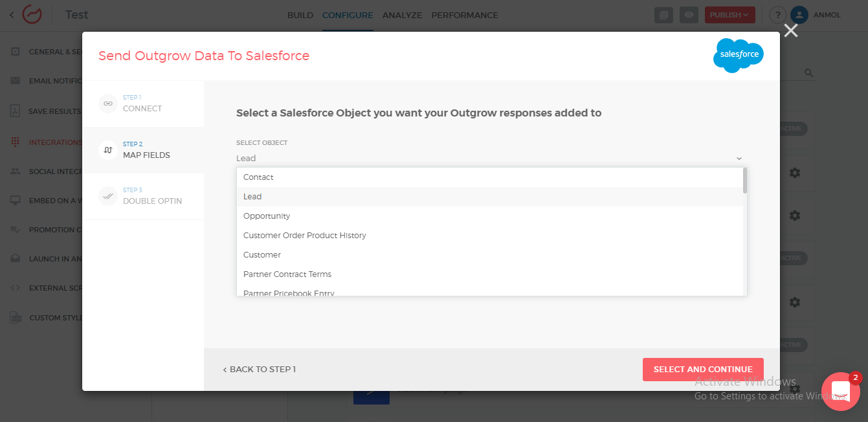This screenshot has height=422, width=868.
Task: Choose Customer from the object list
Action: pyautogui.click(x=491, y=255)
